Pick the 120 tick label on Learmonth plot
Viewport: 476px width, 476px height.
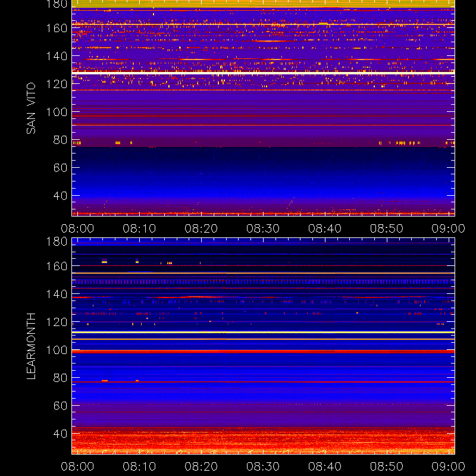[x=57, y=322]
